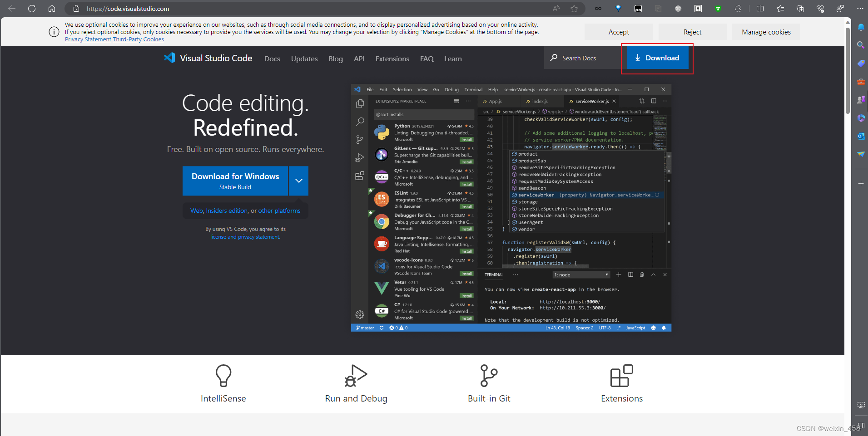Click the VS Code editor preview image
This screenshot has width=868, height=436.
511,208
